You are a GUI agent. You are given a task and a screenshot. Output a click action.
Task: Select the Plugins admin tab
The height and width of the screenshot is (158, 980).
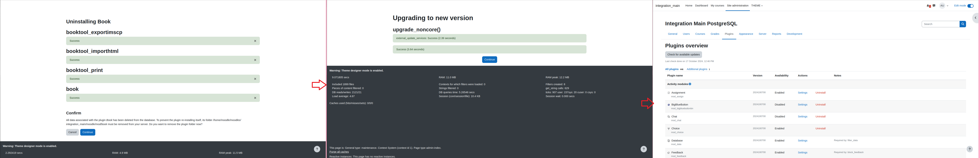click(729, 34)
